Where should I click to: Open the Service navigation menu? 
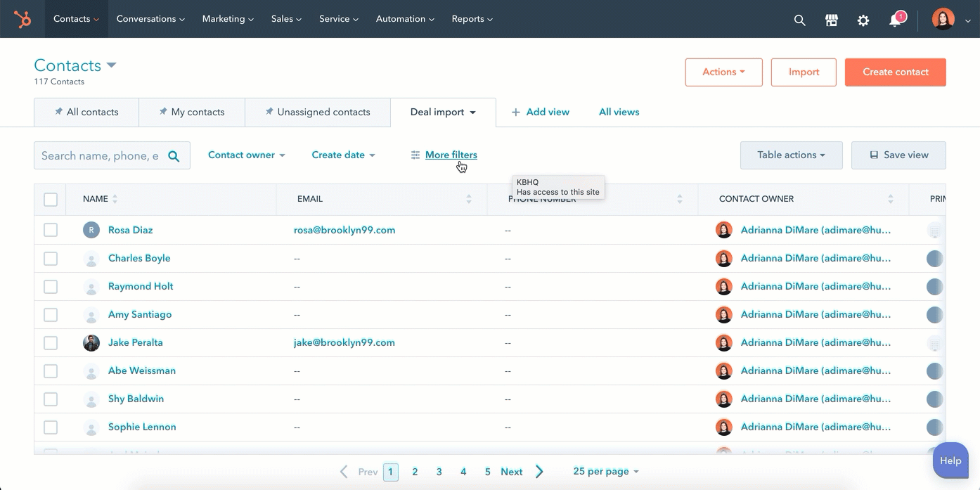[x=339, y=19]
